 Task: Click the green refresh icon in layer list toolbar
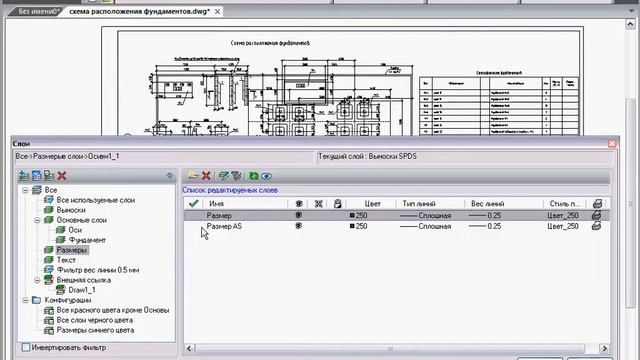point(254,176)
